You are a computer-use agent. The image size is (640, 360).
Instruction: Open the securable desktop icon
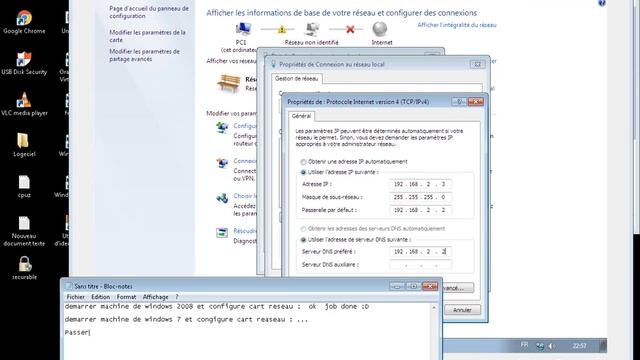click(x=24, y=268)
